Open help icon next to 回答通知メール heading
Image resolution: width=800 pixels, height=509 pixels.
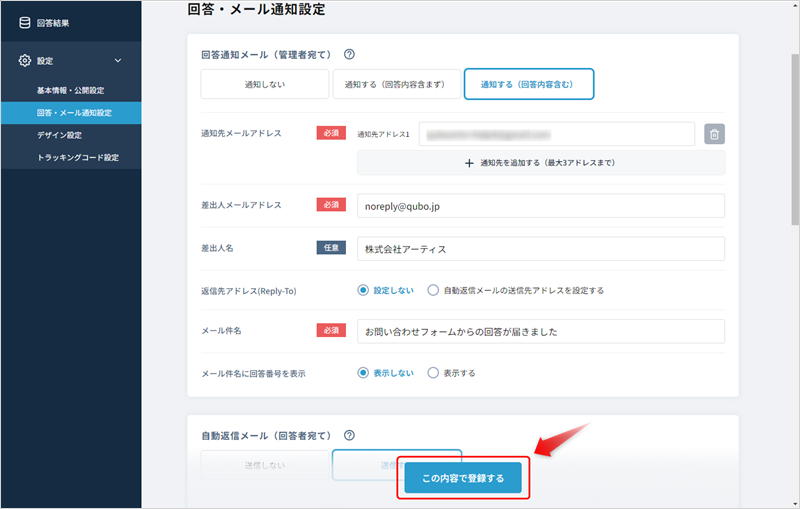(x=349, y=55)
